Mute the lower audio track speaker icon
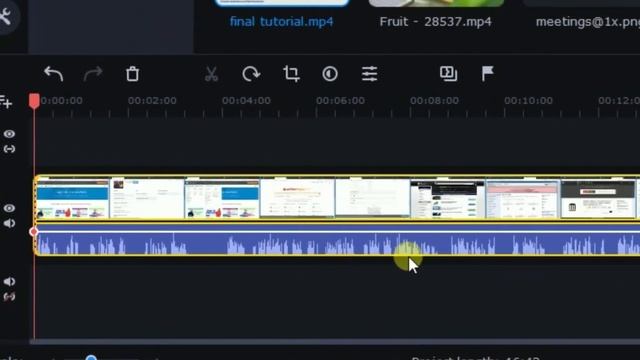 9,282
